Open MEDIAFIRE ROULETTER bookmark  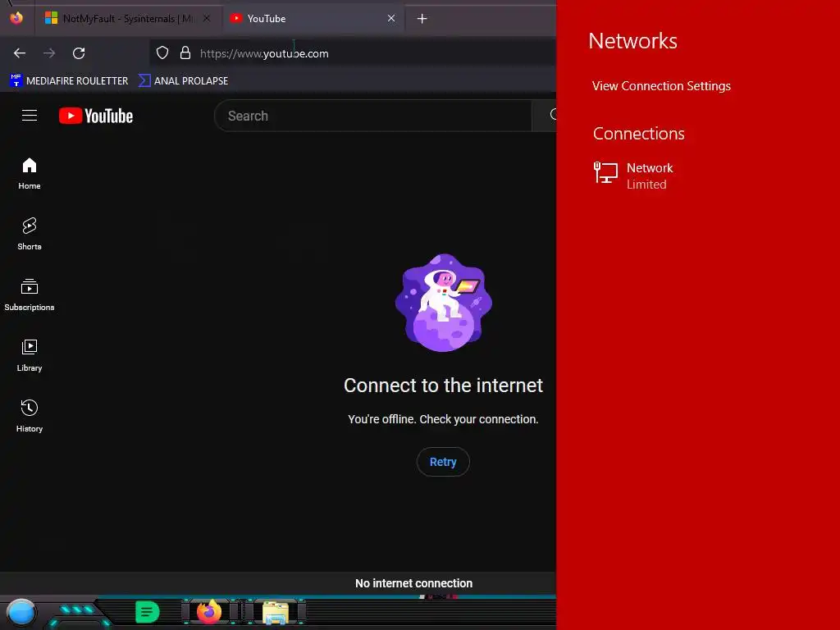[x=69, y=81]
